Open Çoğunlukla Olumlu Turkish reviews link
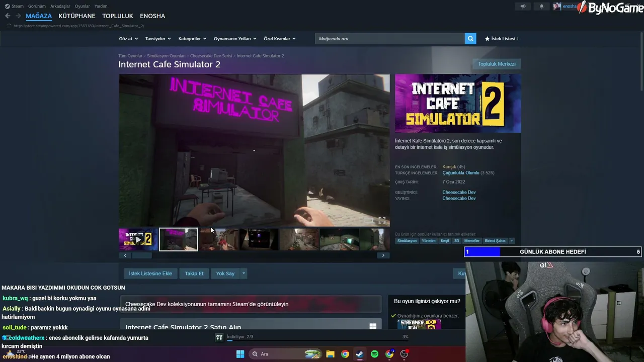Image resolution: width=644 pixels, height=362 pixels. tap(461, 173)
